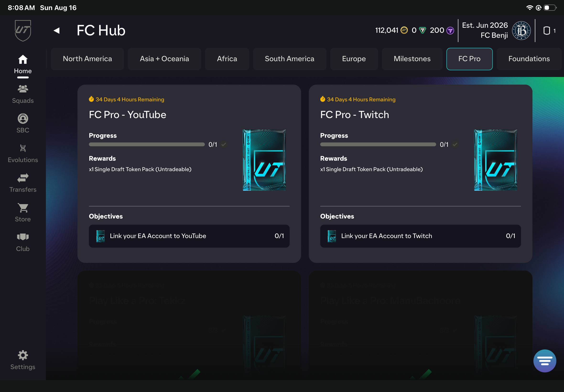The width and height of the screenshot is (564, 392).
Task: Tap the pack icon in YouTube objective row
Action: tap(100, 236)
